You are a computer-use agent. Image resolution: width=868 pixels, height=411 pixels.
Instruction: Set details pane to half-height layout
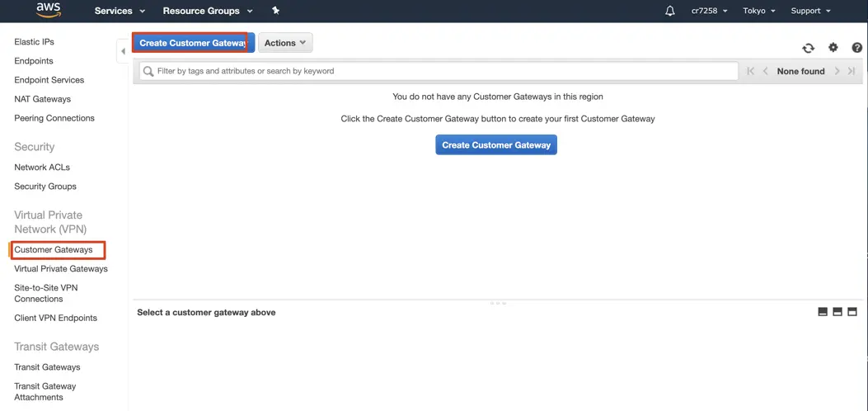click(838, 312)
